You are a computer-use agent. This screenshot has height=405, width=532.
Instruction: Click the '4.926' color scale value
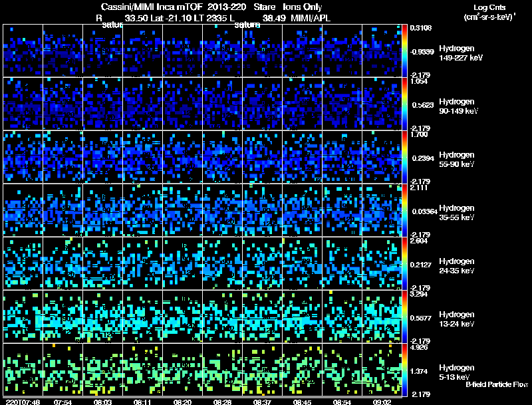[x=419, y=347]
